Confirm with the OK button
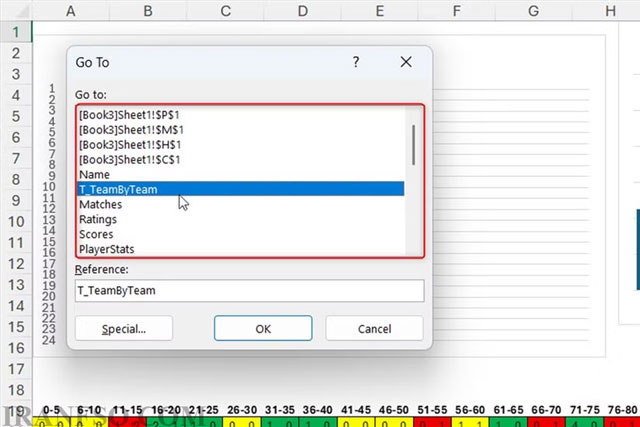The width and height of the screenshot is (640, 427). pos(263,328)
